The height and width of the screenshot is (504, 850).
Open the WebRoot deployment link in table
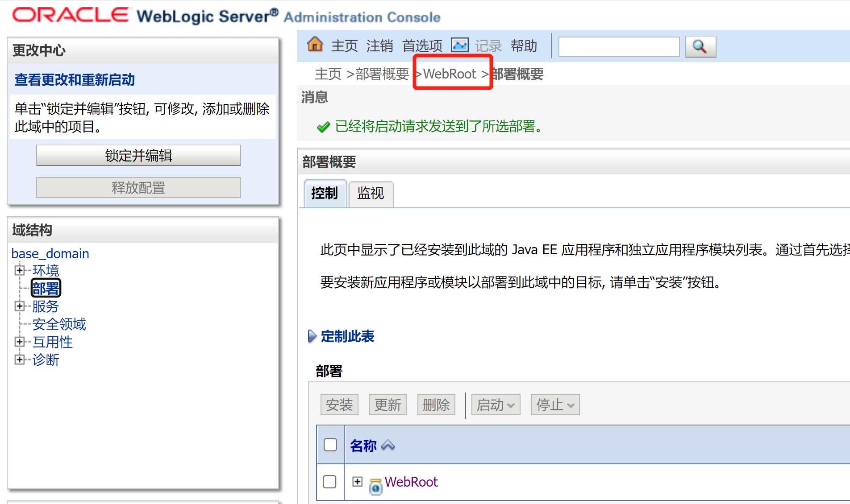pyautogui.click(x=411, y=482)
